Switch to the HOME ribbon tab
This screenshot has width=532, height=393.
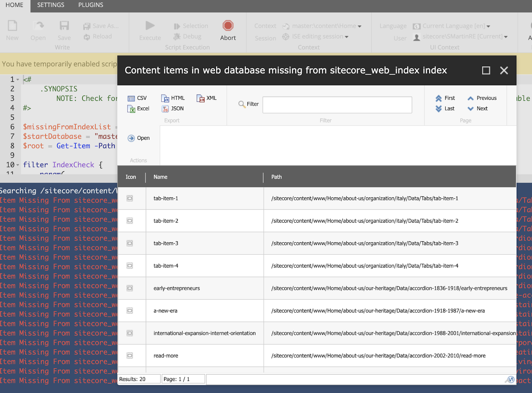pyautogui.click(x=15, y=5)
